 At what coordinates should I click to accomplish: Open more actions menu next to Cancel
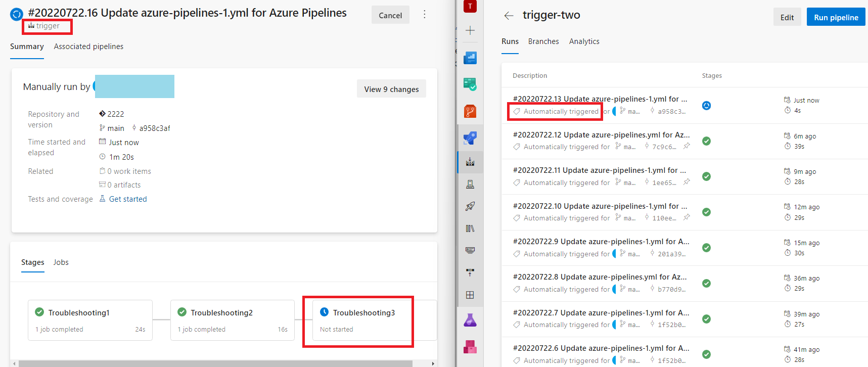(425, 15)
